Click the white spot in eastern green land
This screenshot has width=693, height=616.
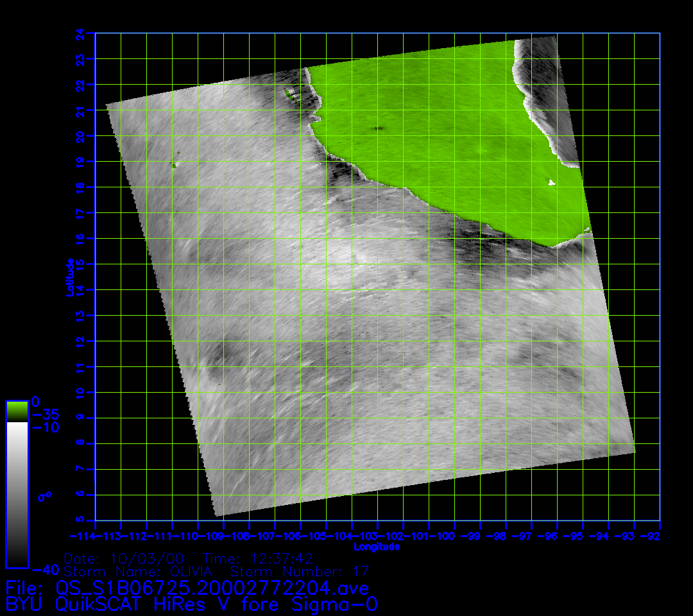[x=551, y=184]
